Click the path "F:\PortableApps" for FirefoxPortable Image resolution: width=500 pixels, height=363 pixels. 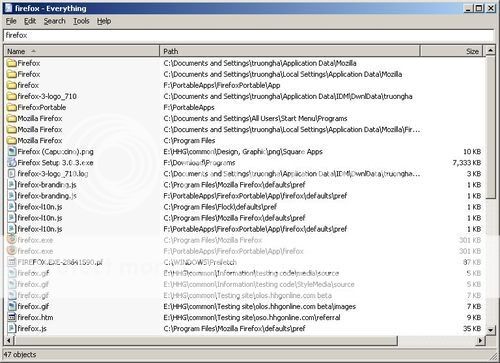pos(189,107)
